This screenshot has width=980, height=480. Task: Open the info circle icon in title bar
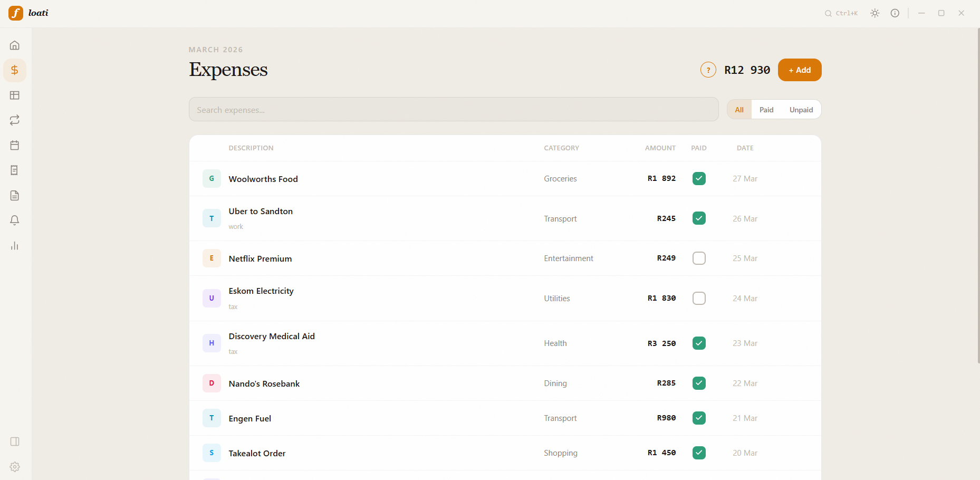895,13
